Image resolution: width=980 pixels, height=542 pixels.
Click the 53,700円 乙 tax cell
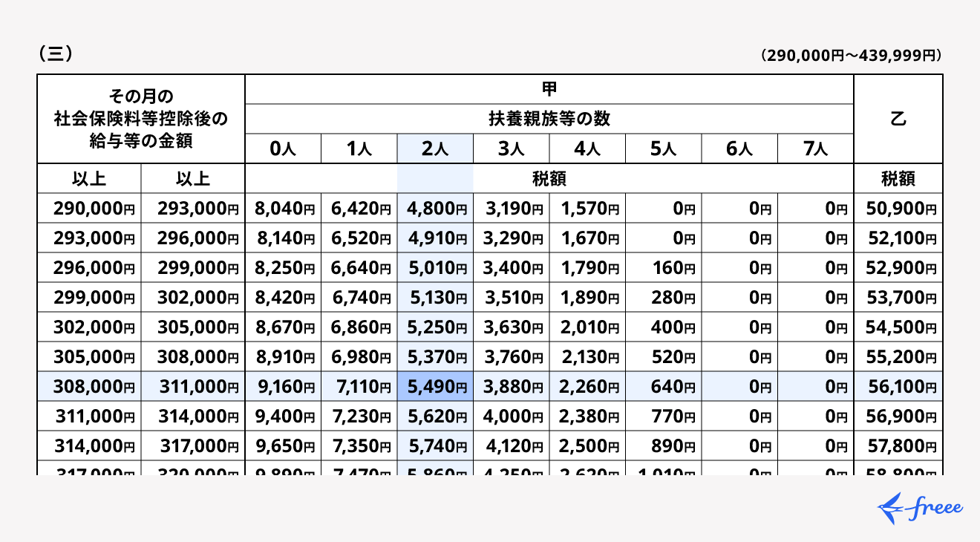click(898, 297)
